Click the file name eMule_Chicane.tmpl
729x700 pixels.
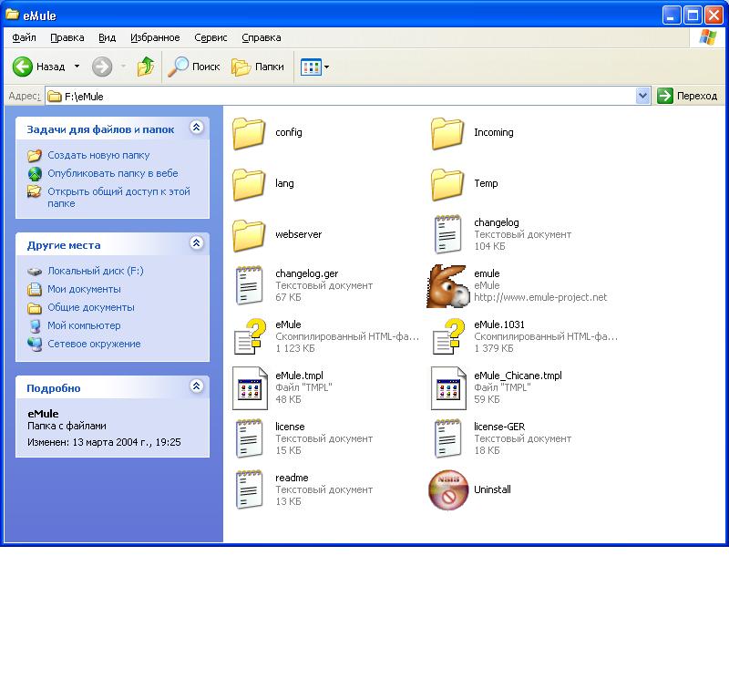[x=518, y=376]
